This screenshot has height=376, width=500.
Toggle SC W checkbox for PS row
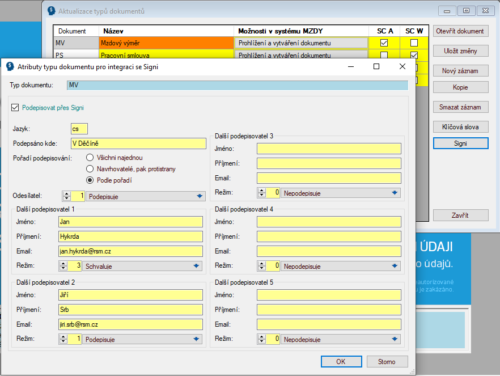[414, 55]
